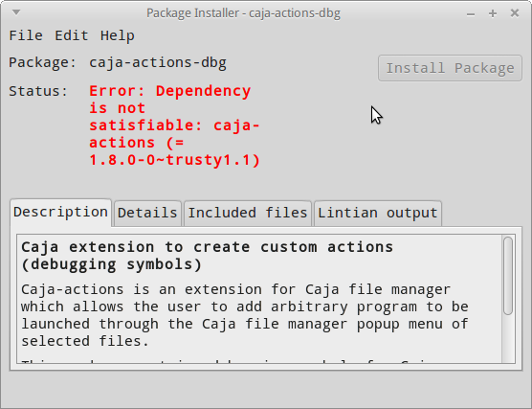Switch to the Description tab
The height and width of the screenshot is (409, 532).
(60, 213)
